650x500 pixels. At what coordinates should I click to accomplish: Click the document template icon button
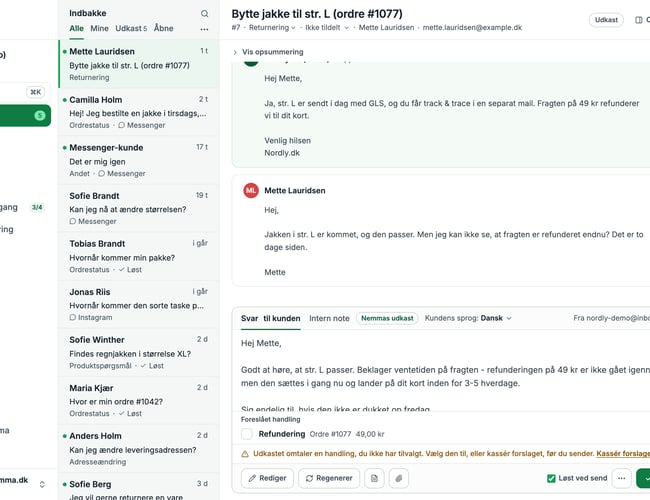coord(374,478)
